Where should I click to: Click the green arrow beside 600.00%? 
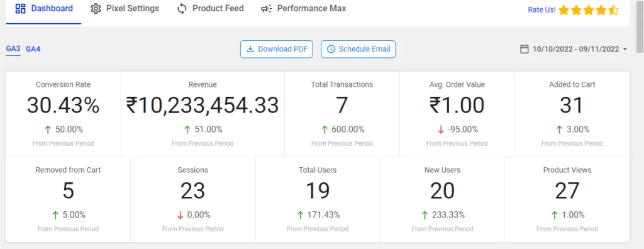click(x=324, y=130)
